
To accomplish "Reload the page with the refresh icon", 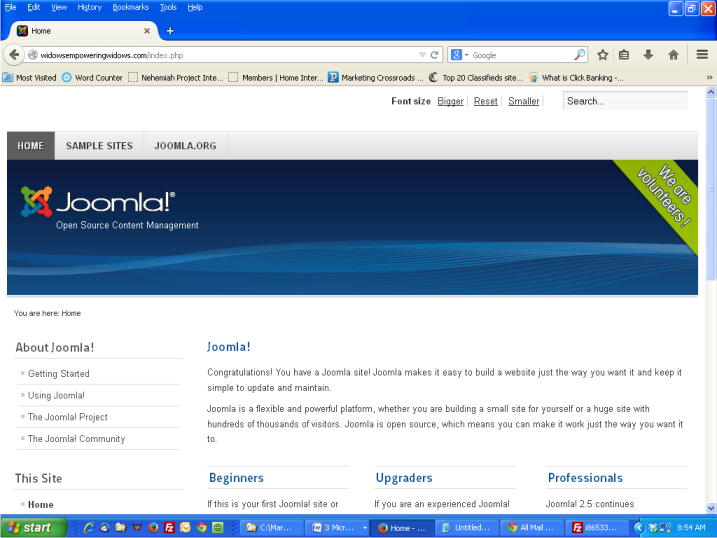I will (434, 55).
